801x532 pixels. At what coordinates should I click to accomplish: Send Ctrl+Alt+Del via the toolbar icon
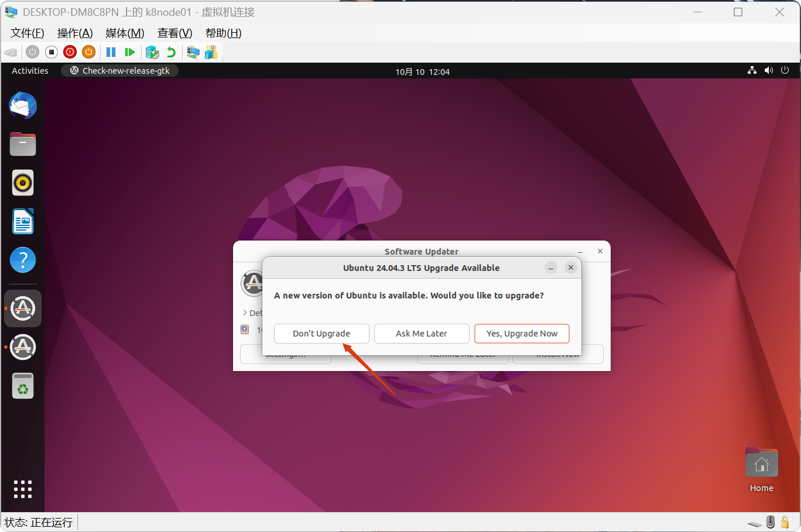(11, 52)
